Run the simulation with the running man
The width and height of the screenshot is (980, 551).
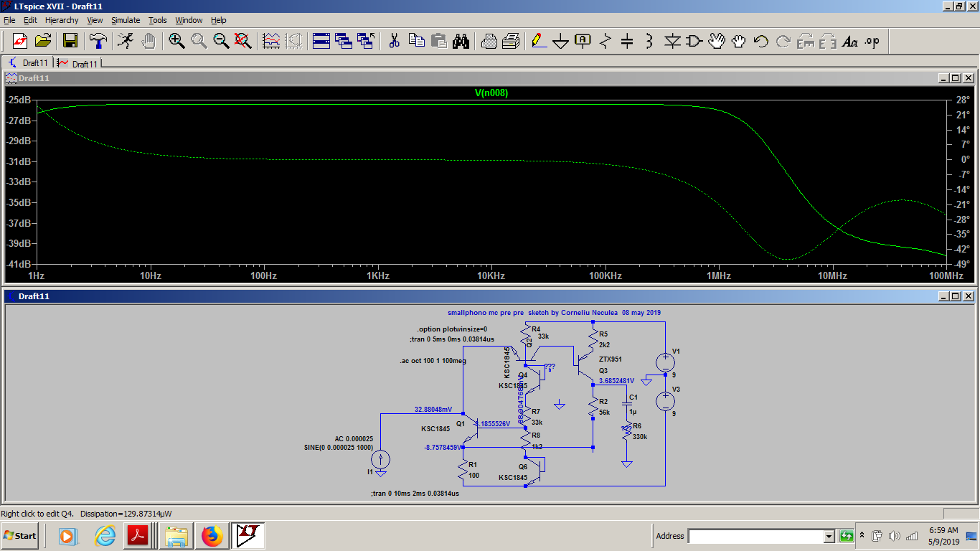(x=126, y=41)
